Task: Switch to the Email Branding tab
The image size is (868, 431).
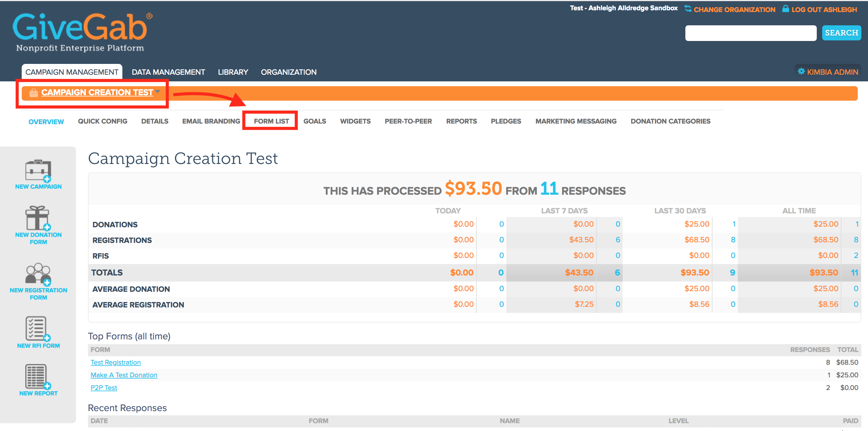Action: tap(211, 121)
